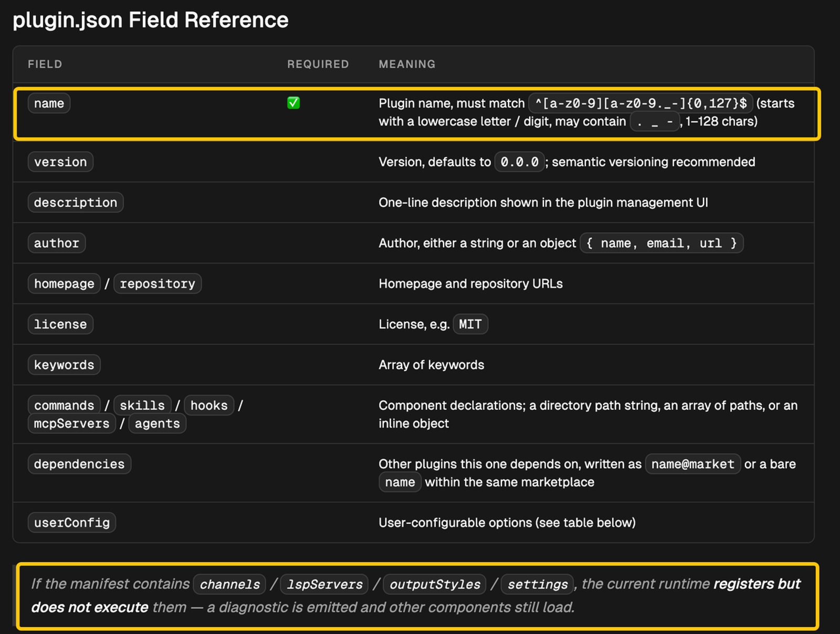This screenshot has height=634, width=840.
Task: Click the 'MIT' license example code
Action: [x=470, y=324]
